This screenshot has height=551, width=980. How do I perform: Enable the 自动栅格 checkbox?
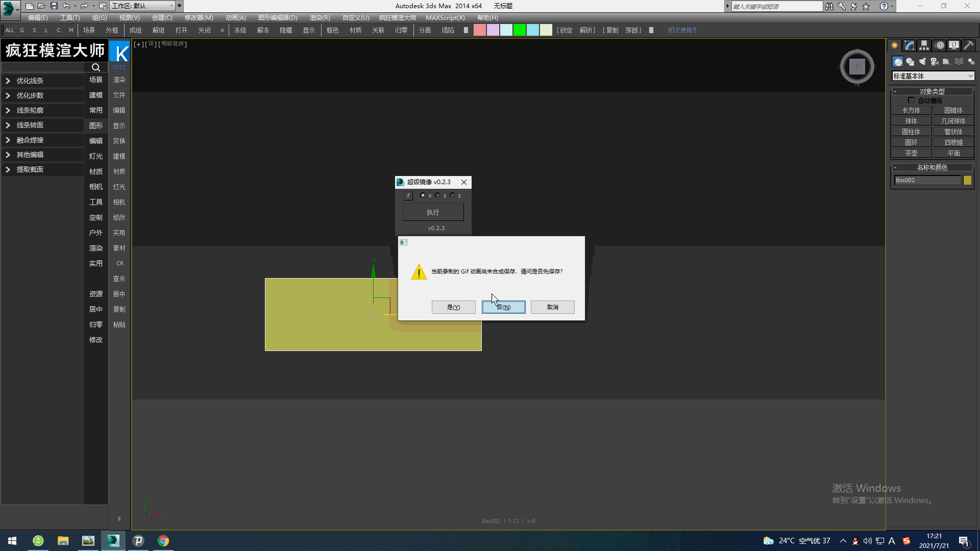tap(911, 101)
